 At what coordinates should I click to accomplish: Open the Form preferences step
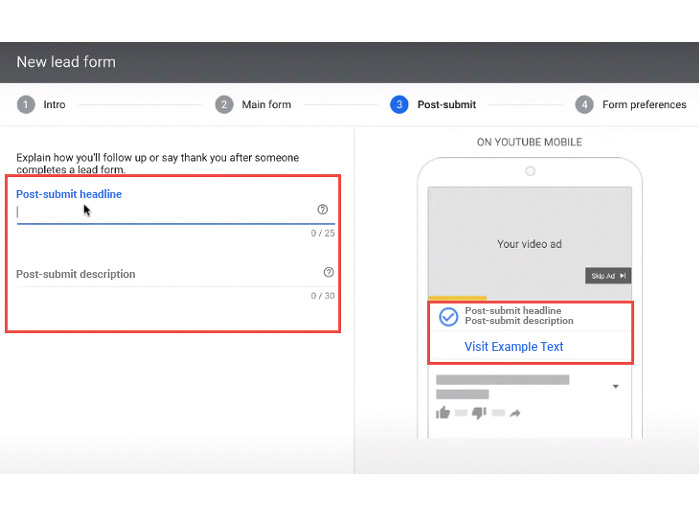(644, 104)
